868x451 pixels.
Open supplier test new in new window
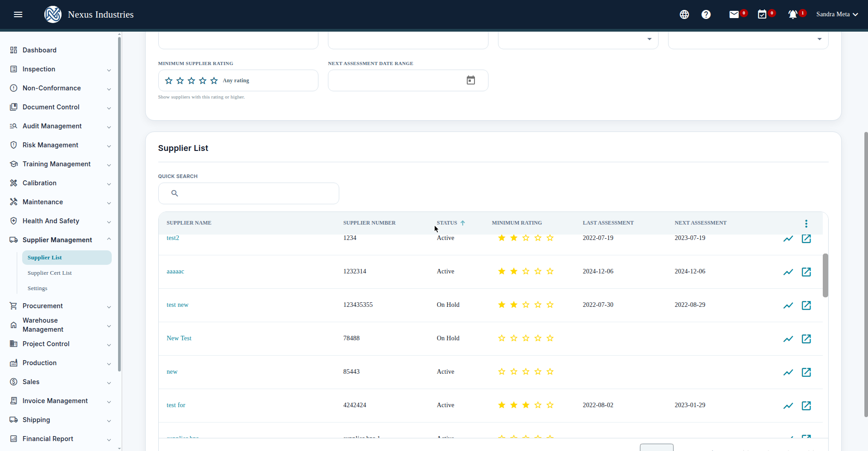pyautogui.click(x=806, y=305)
